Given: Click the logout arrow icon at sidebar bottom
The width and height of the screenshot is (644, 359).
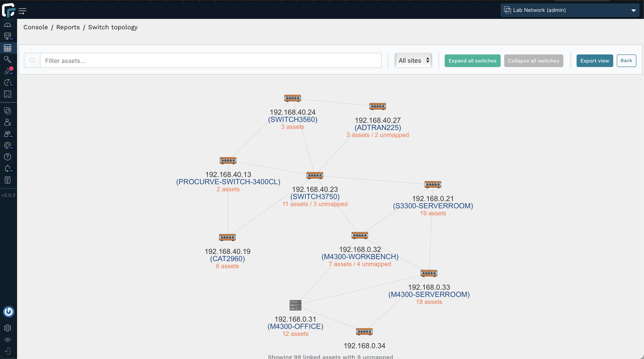Looking at the screenshot, I should [x=7, y=351].
